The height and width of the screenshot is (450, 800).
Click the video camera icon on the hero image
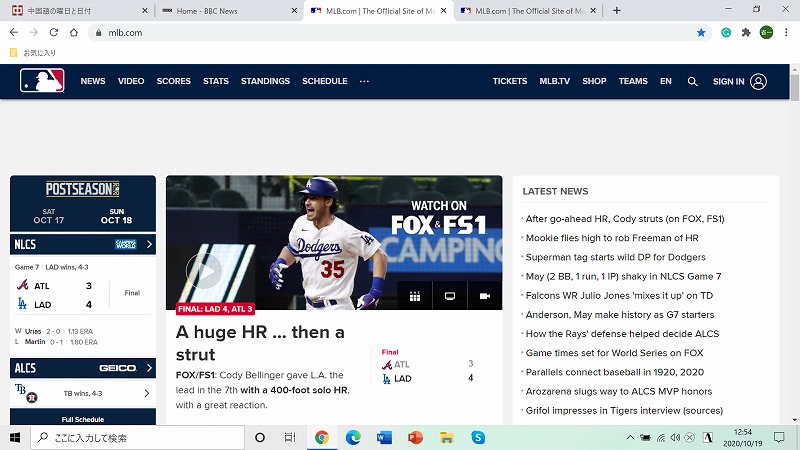coord(485,296)
